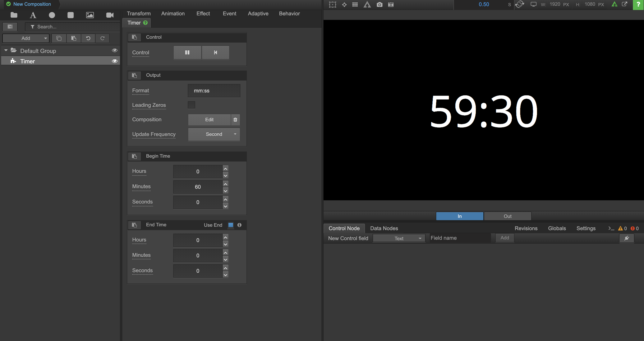Add the new control field
This screenshot has height=341, width=644.
[x=505, y=238]
